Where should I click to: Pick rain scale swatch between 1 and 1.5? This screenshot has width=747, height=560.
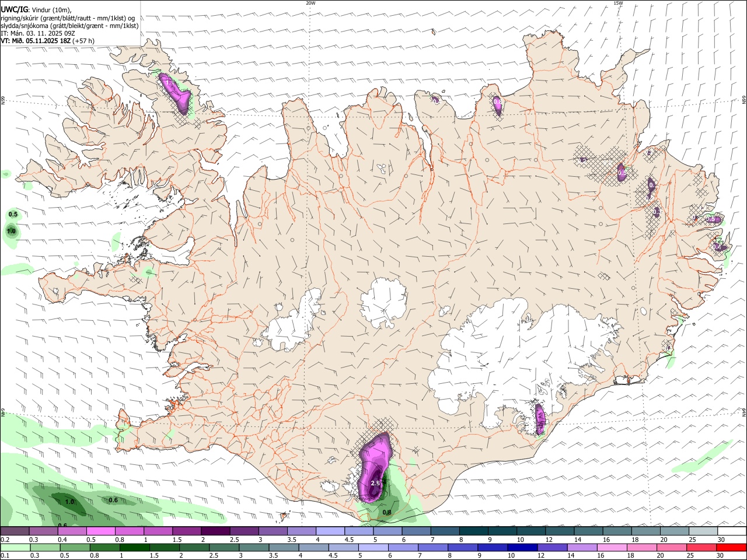click(x=135, y=547)
